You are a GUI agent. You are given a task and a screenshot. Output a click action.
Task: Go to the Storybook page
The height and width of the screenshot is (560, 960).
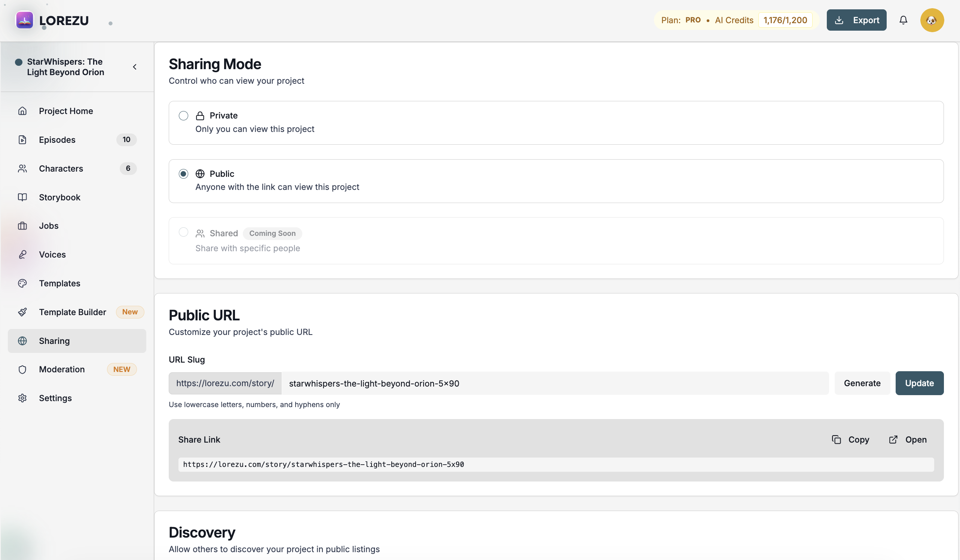pos(59,197)
